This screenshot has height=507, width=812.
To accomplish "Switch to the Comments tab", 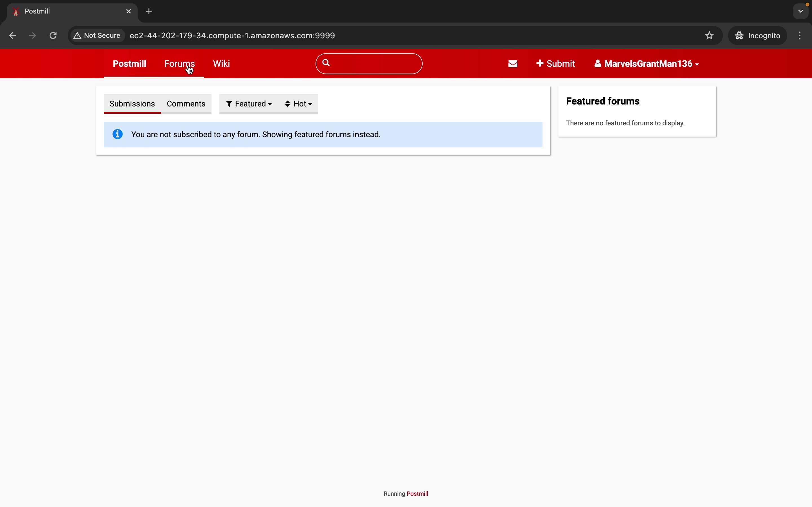I will pyautogui.click(x=186, y=104).
